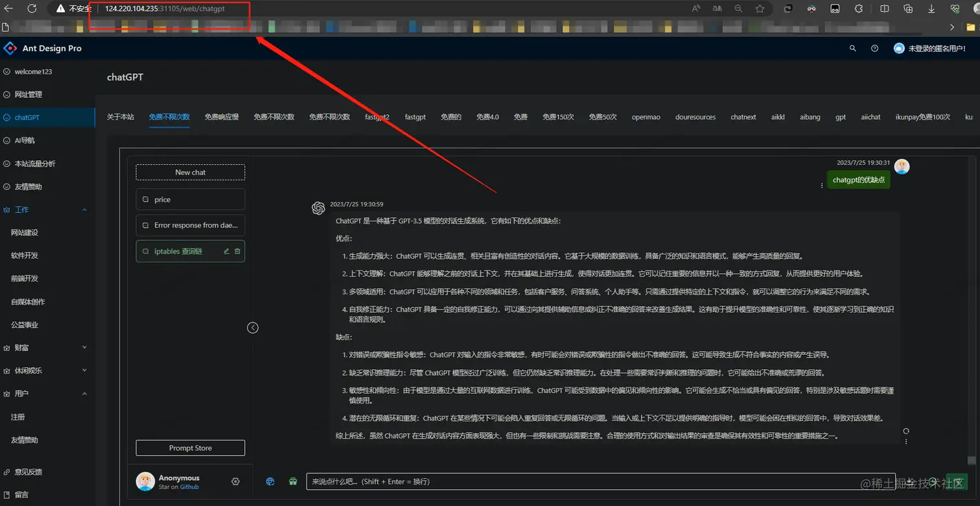Viewport: 980px width, 506px height.
Task: Switch to the chatnext tab
Action: tap(743, 117)
